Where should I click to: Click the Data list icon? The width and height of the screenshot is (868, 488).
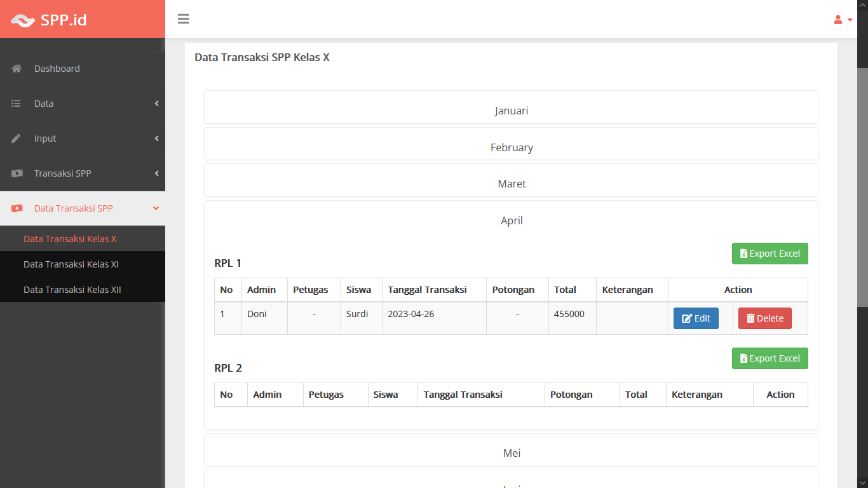[x=17, y=104]
